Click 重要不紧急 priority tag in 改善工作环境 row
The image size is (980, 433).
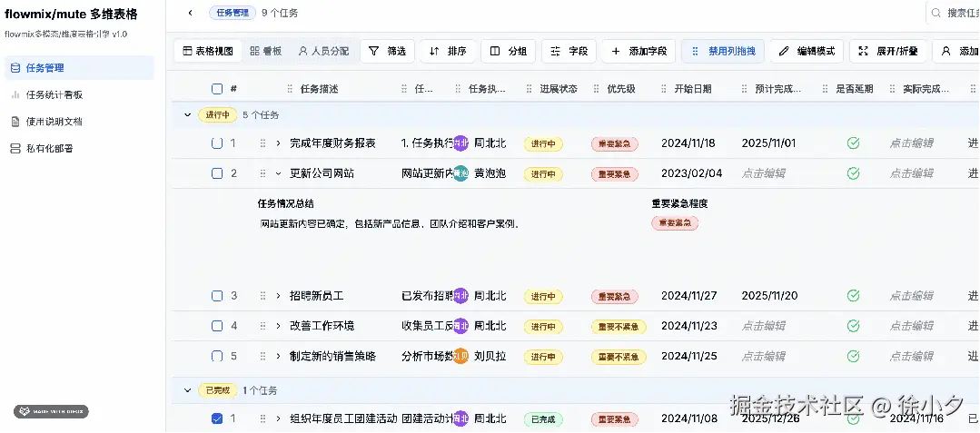pos(619,326)
